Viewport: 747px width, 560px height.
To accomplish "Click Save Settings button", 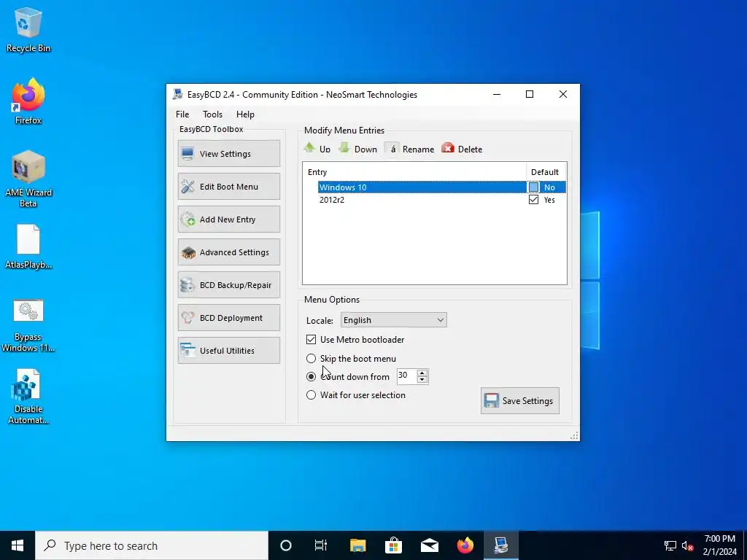I will coord(519,400).
